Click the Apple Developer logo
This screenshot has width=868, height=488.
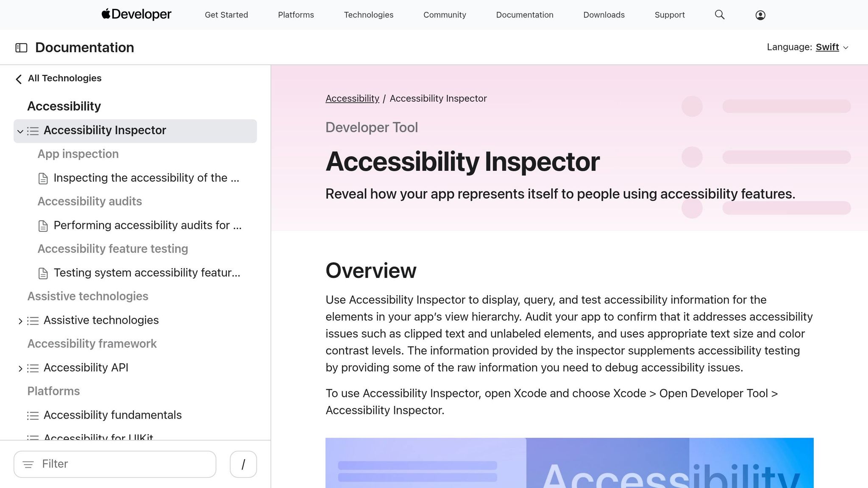(x=136, y=14)
